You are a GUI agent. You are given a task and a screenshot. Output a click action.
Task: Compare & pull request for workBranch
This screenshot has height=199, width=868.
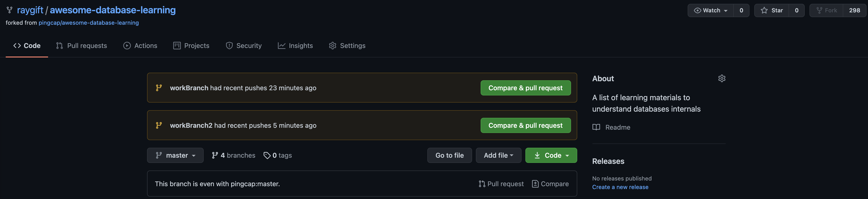[525, 88]
